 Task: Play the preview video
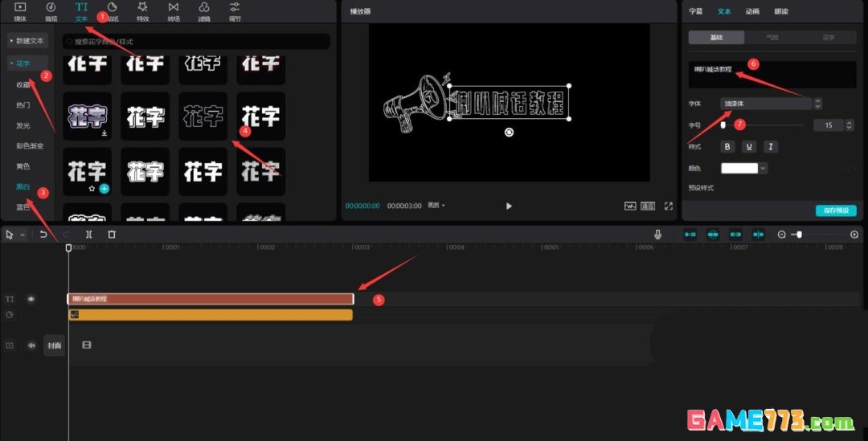coord(509,206)
